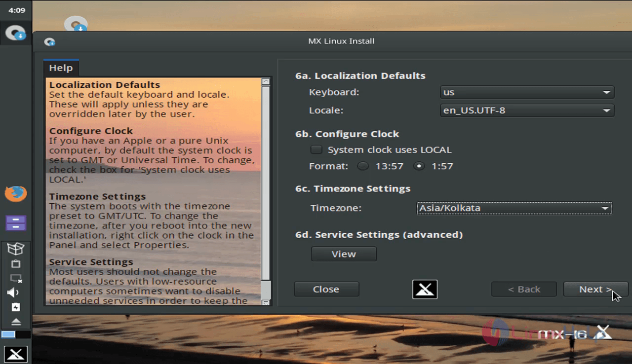
Task: Click the Close button in the installer
Action: pyautogui.click(x=326, y=290)
